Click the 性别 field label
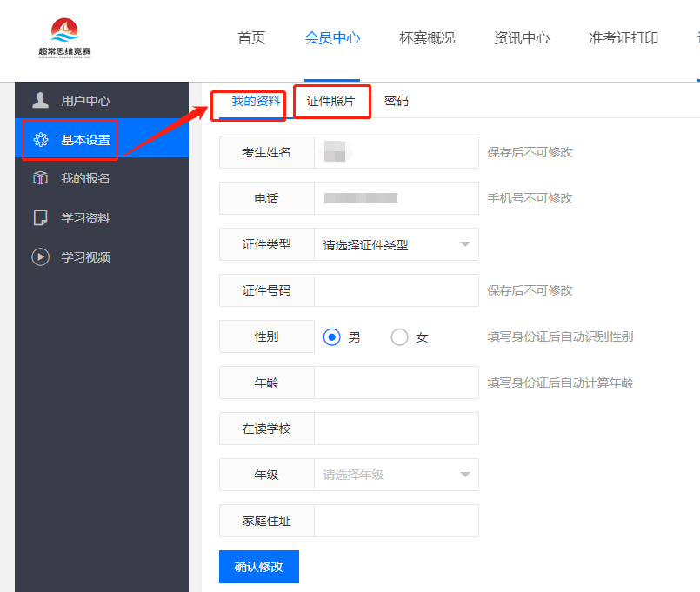Image resolution: width=700 pixels, height=592 pixels. (x=266, y=336)
